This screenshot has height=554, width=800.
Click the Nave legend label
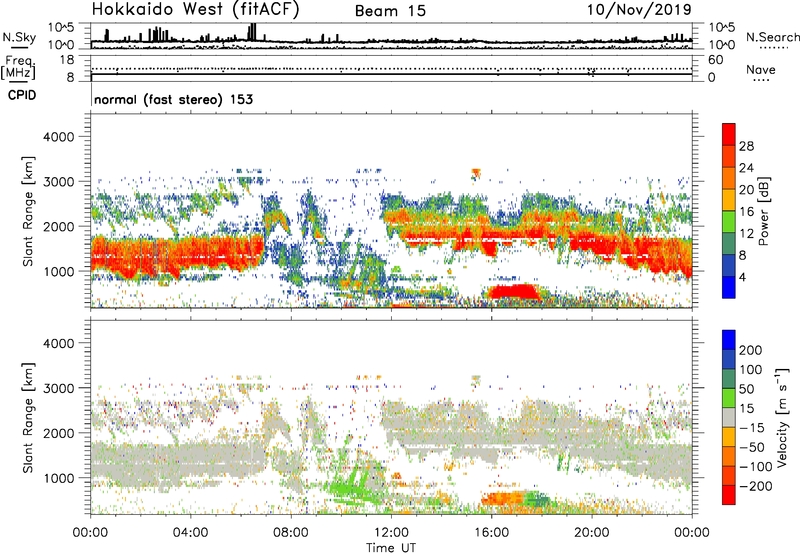760,69
